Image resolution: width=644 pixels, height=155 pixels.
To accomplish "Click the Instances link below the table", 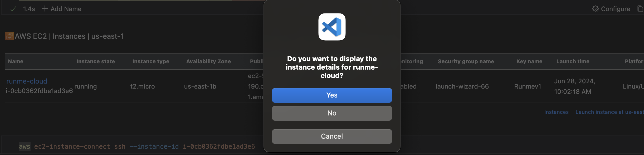I will pyautogui.click(x=556, y=112).
